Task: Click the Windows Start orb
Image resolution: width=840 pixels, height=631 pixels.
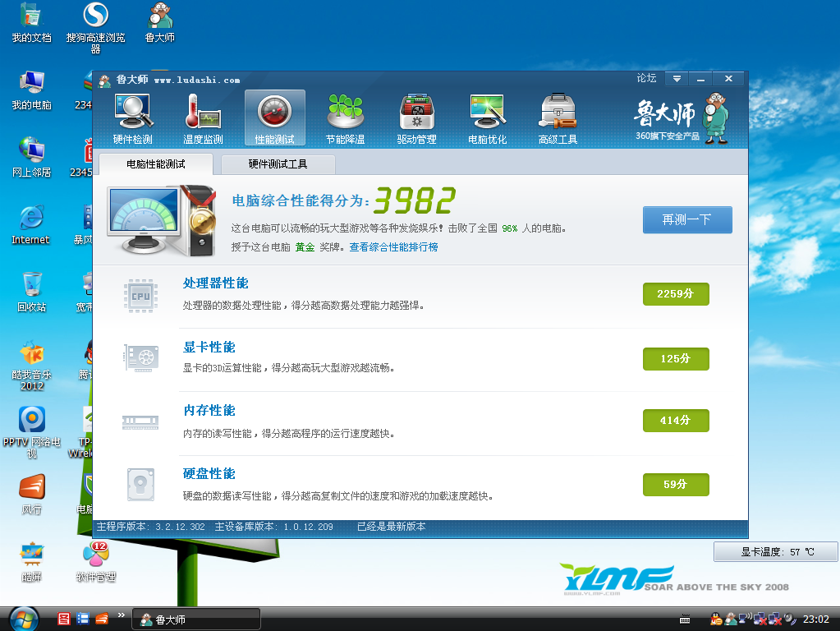Action: tap(24, 619)
